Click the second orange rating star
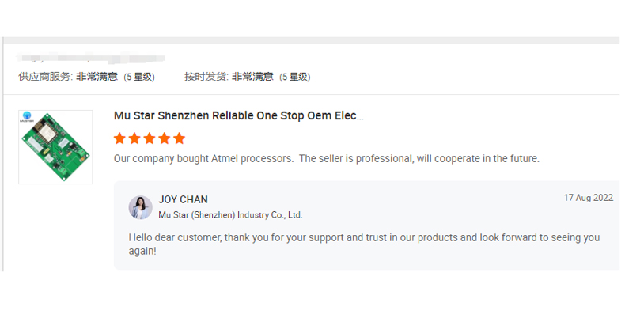 [x=134, y=138]
